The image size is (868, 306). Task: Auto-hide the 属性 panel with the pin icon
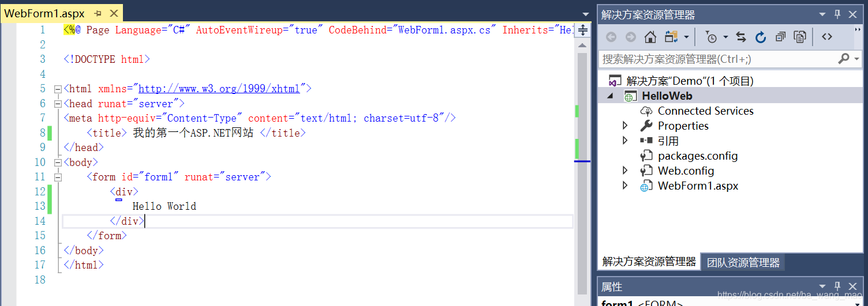(838, 286)
